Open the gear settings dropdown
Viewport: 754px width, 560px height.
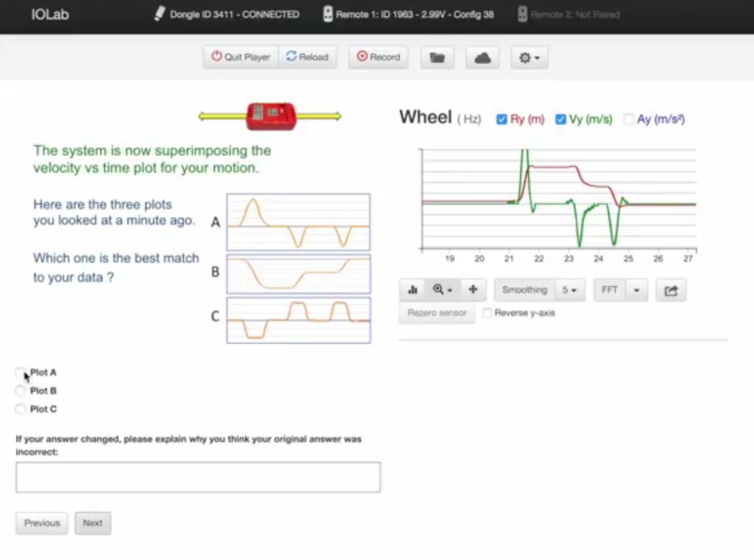[529, 58]
